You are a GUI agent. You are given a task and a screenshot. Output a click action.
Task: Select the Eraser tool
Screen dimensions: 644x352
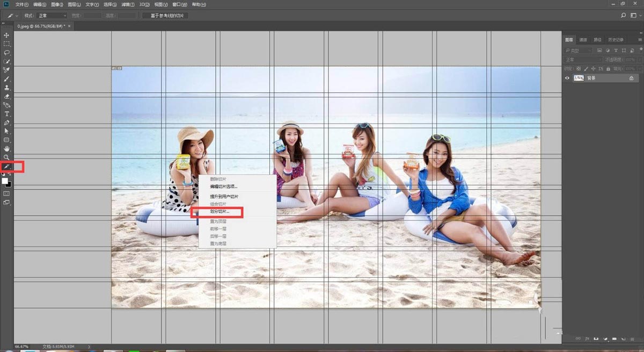pos(6,96)
